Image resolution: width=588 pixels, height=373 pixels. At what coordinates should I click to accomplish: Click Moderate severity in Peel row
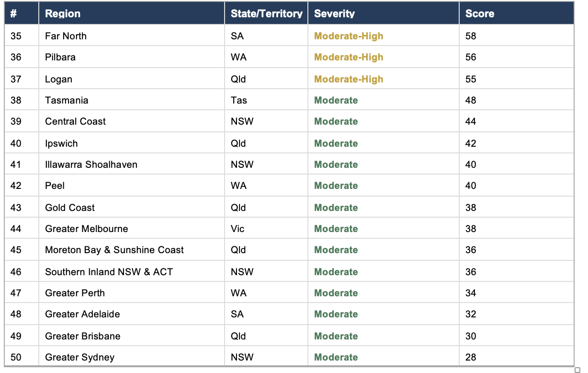(336, 186)
